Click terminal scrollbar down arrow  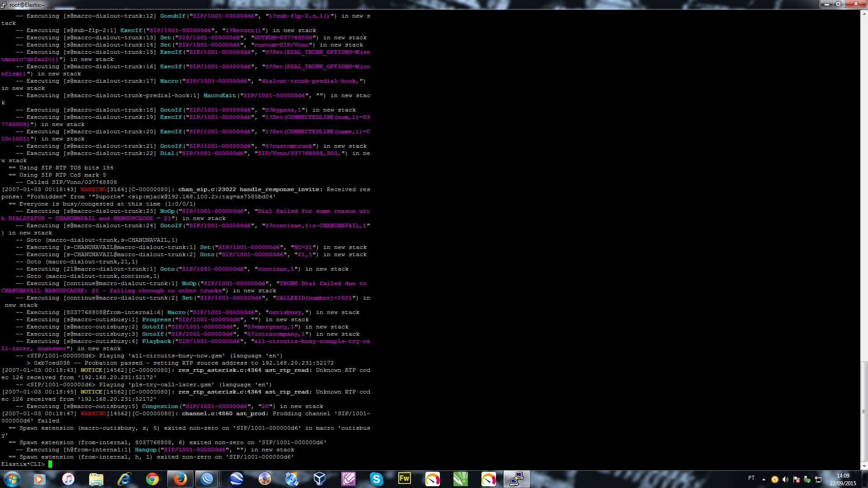pos(864,466)
